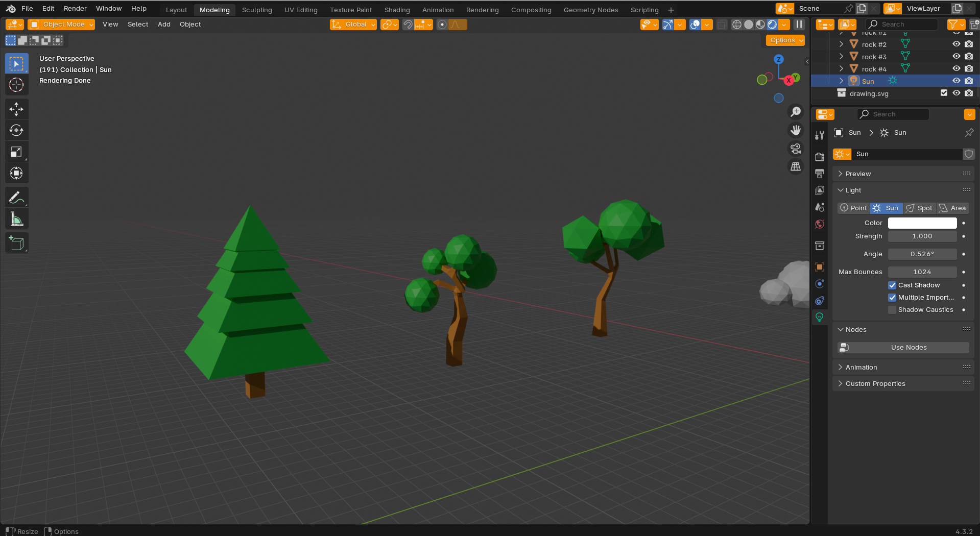Image resolution: width=980 pixels, height=536 pixels.
Task: Hide rock #3 in viewport
Action: [x=956, y=57]
